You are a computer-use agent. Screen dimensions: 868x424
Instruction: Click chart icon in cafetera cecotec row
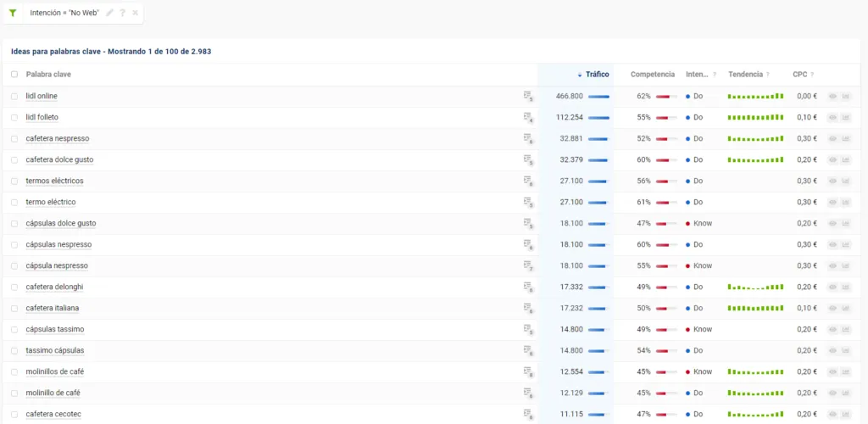[845, 414]
